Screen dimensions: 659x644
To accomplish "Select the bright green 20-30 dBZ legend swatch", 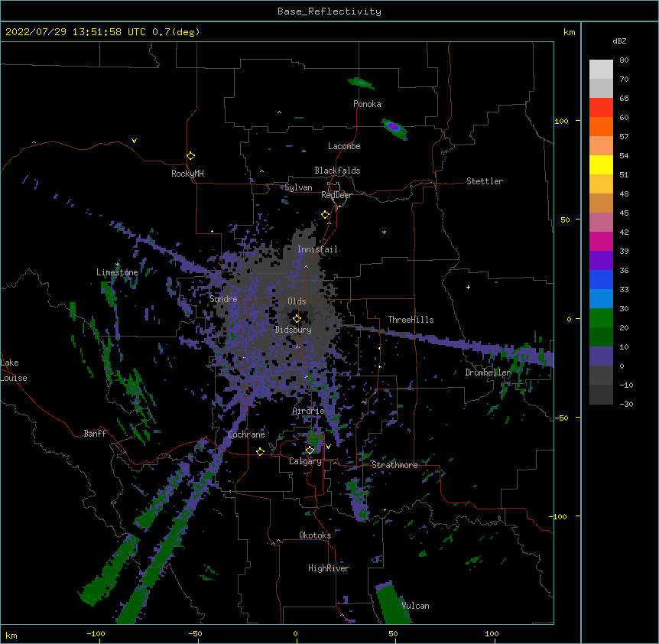I will [x=601, y=318].
